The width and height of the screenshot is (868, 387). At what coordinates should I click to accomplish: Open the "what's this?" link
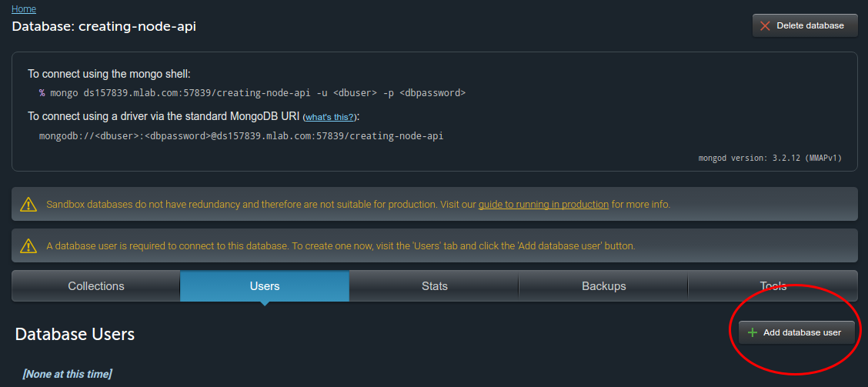pyautogui.click(x=329, y=117)
